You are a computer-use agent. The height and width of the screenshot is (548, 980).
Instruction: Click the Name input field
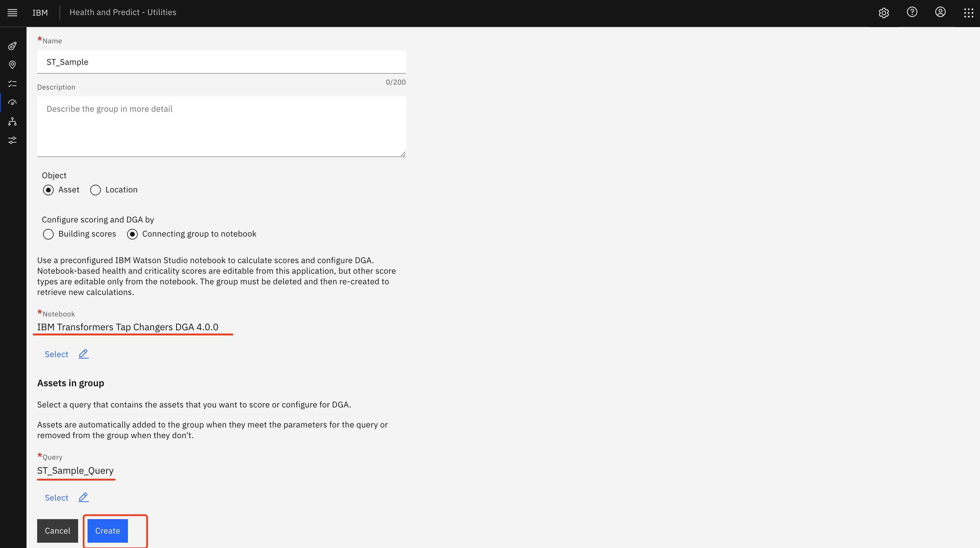click(221, 62)
